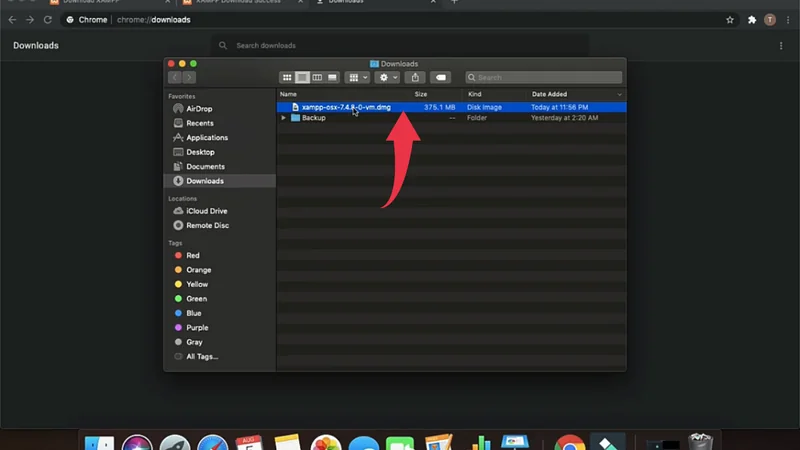Switch Finder to icon view
The width and height of the screenshot is (800, 450).
pyautogui.click(x=287, y=77)
